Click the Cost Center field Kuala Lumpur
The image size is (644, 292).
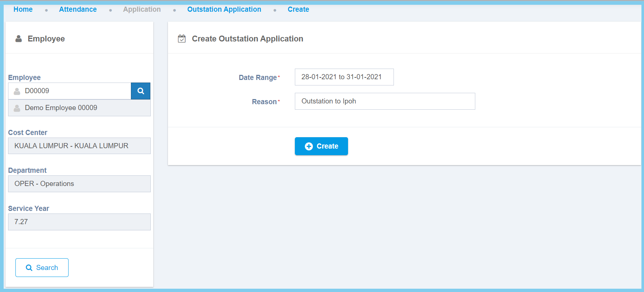click(79, 146)
